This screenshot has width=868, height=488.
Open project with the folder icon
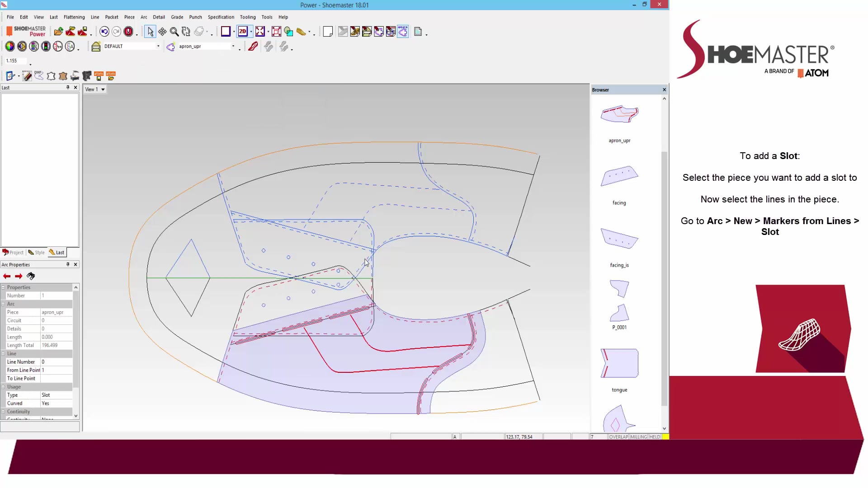click(58, 32)
